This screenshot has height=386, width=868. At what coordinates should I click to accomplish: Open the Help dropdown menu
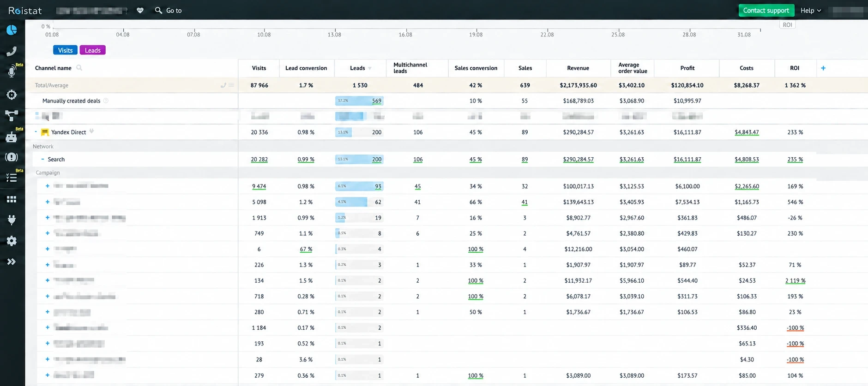click(x=811, y=10)
